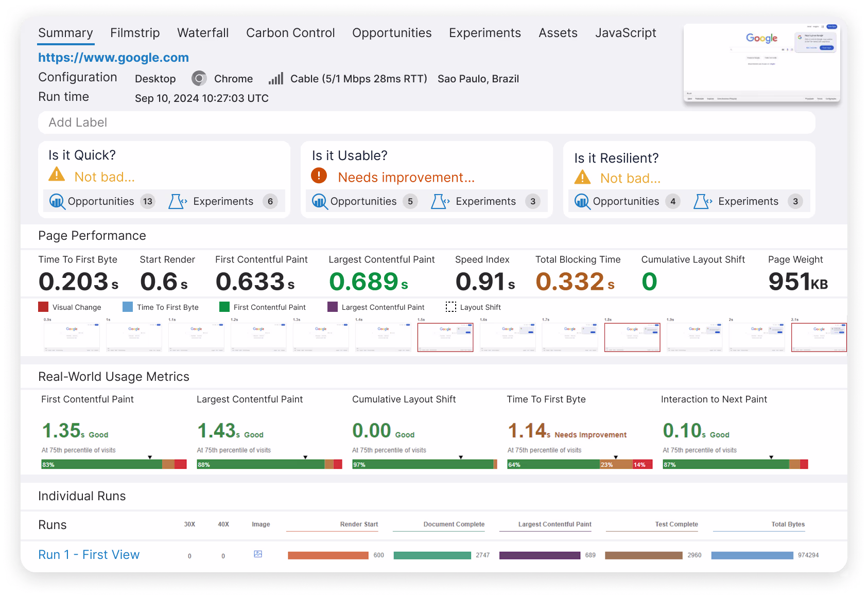Open the https://www.google.com link
Screen dimensions: 868x597
click(113, 58)
